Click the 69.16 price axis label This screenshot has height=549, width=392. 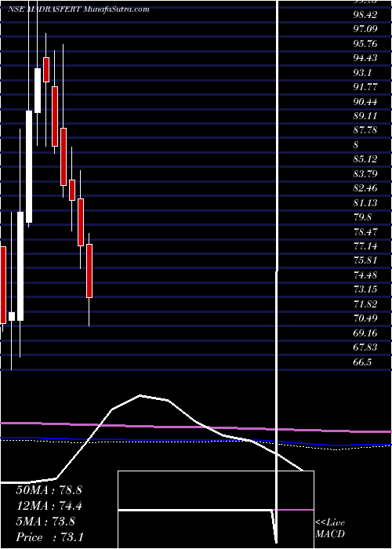pos(365,333)
